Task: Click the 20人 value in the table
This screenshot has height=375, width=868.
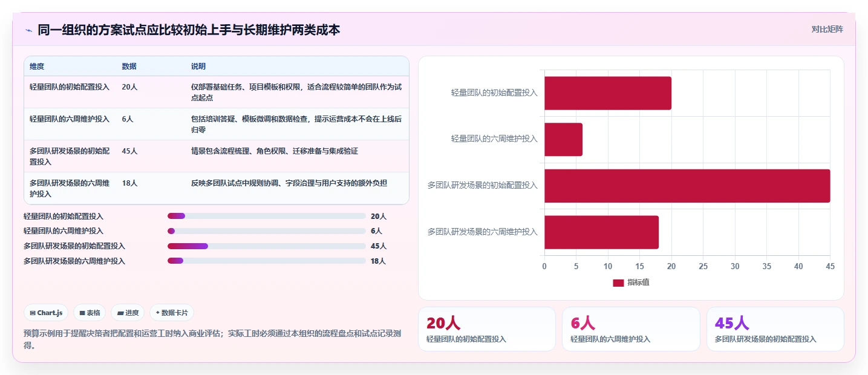Action: pyautogui.click(x=129, y=86)
